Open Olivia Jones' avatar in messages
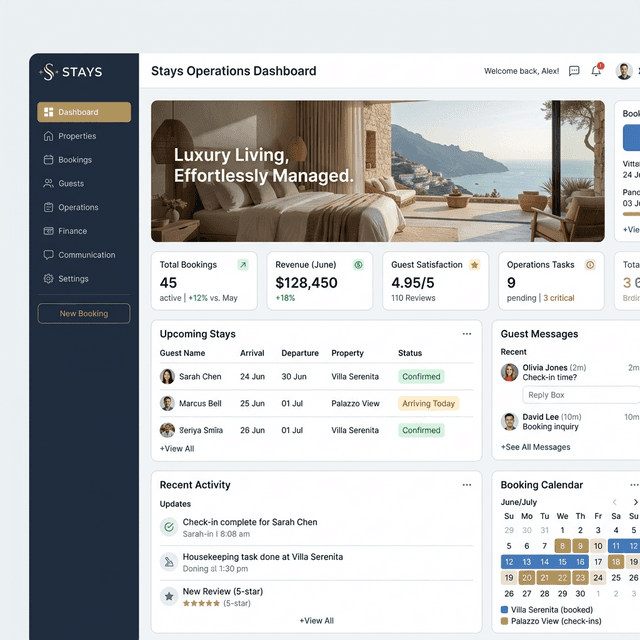 509,372
